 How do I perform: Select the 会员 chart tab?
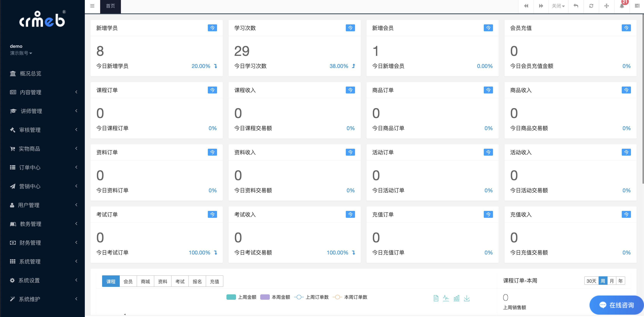click(128, 281)
